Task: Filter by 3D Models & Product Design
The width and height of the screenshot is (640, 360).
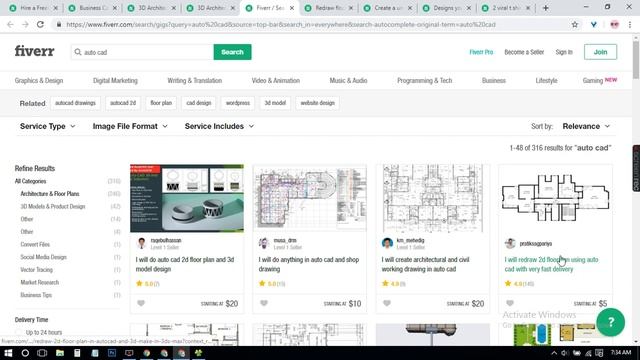Action: point(53,207)
